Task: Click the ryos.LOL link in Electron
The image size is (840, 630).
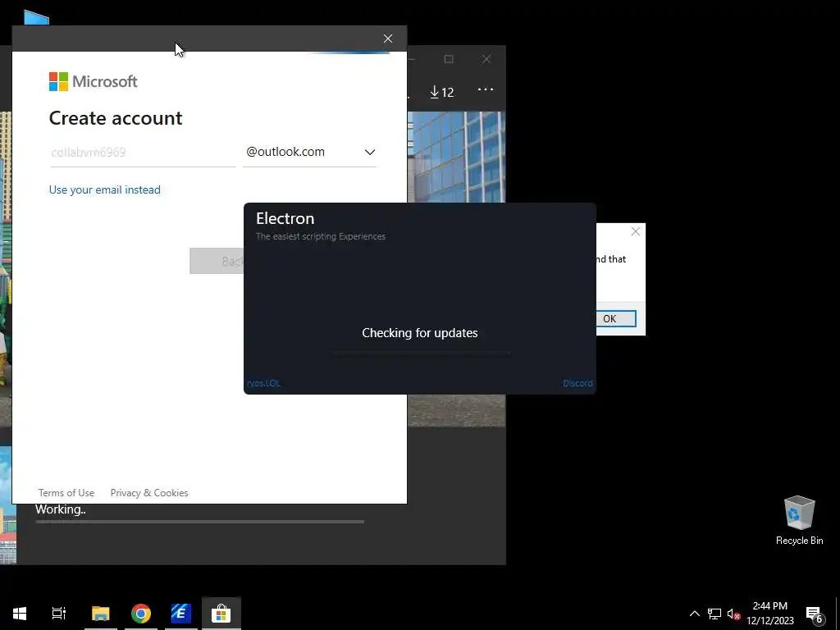Action: 263,383
